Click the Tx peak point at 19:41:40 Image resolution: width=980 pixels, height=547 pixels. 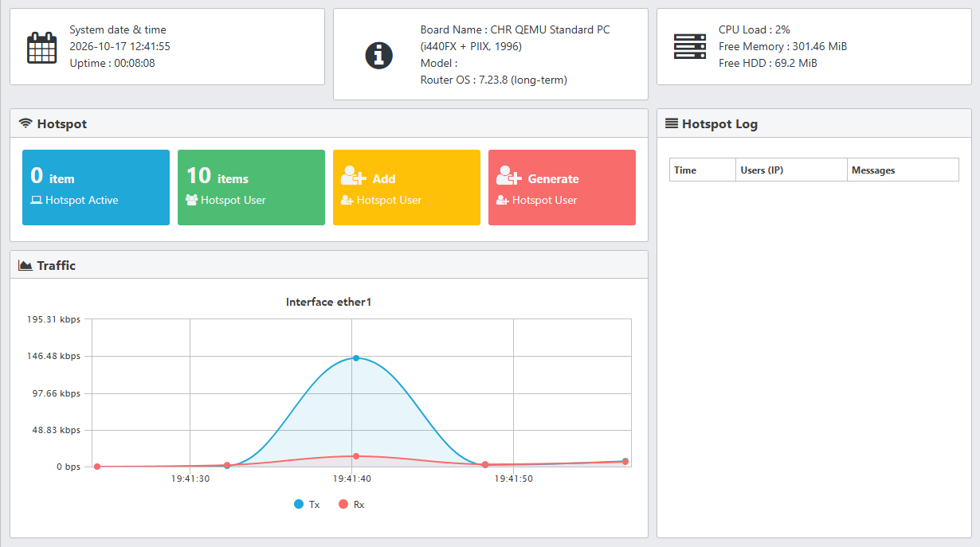pos(356,358)
